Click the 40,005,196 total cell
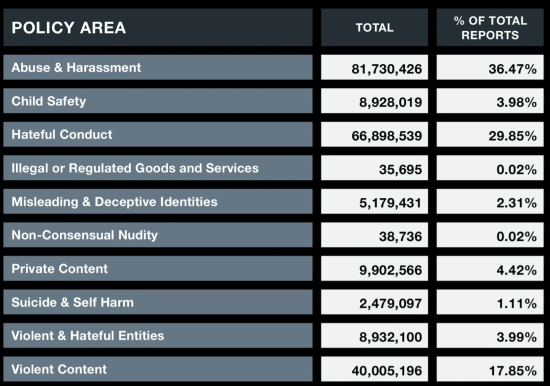This screenshot has width=550, height=386. coord(374,369)
